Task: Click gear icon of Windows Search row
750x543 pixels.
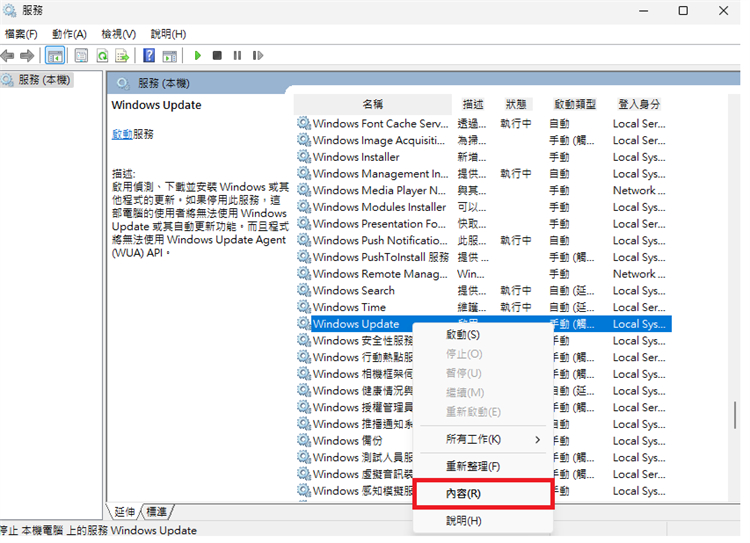Action: (x=303, y=291)
